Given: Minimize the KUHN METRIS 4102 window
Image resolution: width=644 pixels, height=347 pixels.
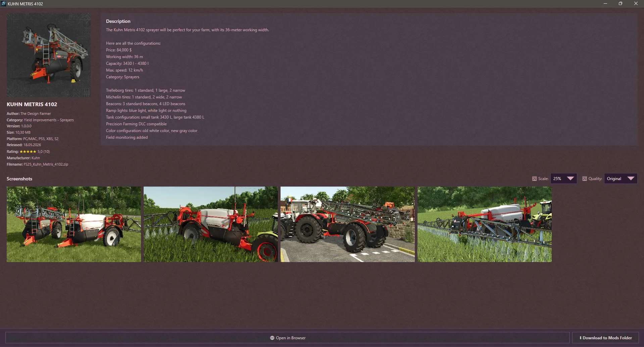Looking at the screenshot, I should pos(605,4).
